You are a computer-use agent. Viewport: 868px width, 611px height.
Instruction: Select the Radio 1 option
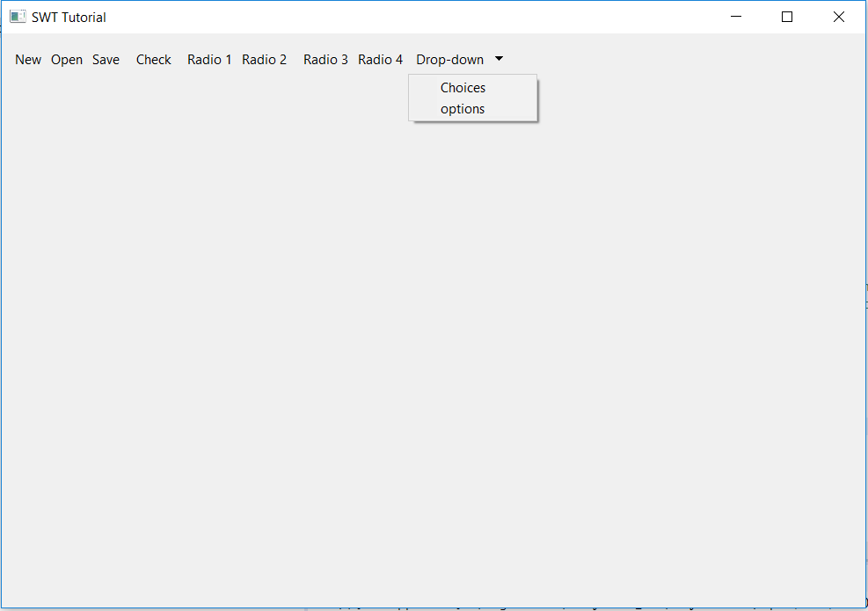(208, 59)
